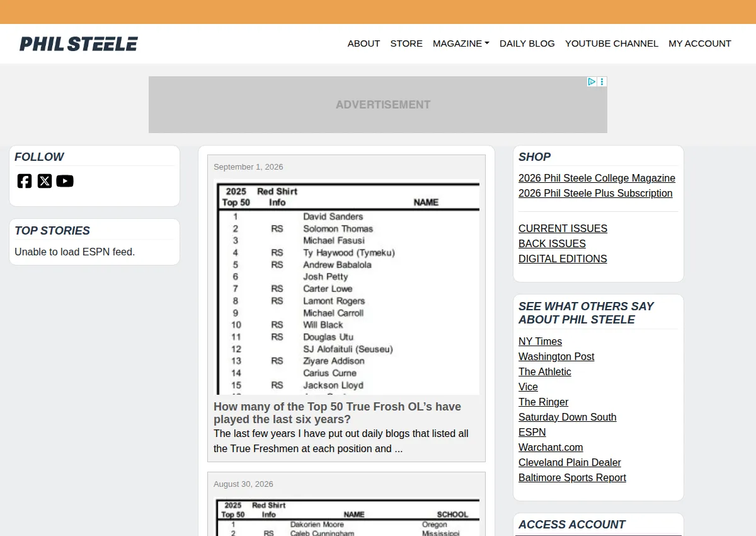Click the FOLLOW heading

click(x=39, y=157)
